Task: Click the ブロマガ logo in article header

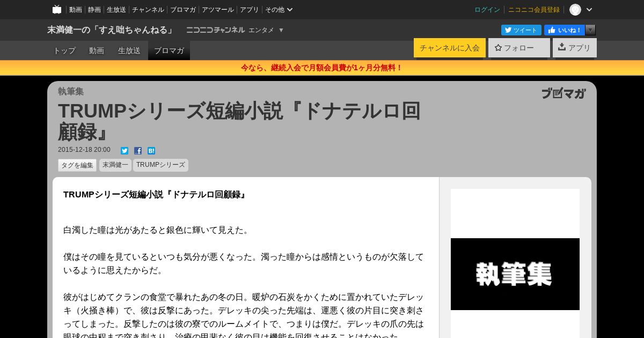Action: (563, 93)
